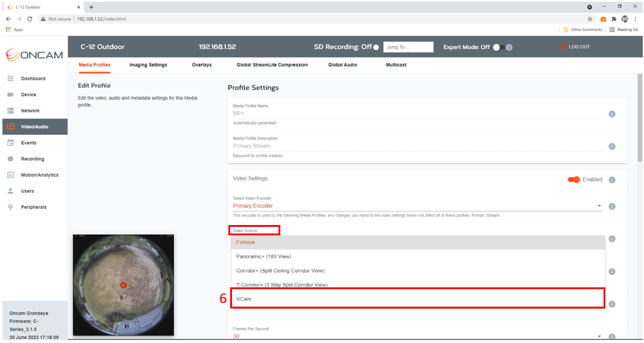Toggle Expert Mode switch on
Image resolution: width=644 pixels, height=343 pixels.
[498, 47]
